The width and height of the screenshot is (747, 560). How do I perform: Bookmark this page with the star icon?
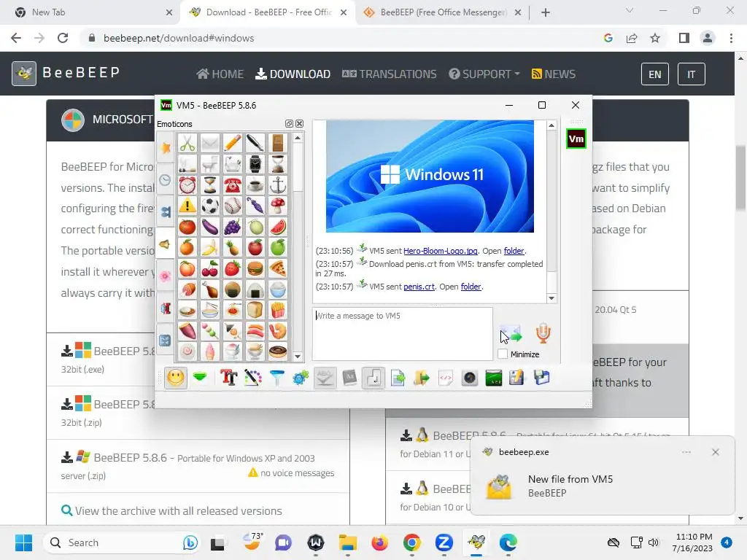tap(655, 38)
